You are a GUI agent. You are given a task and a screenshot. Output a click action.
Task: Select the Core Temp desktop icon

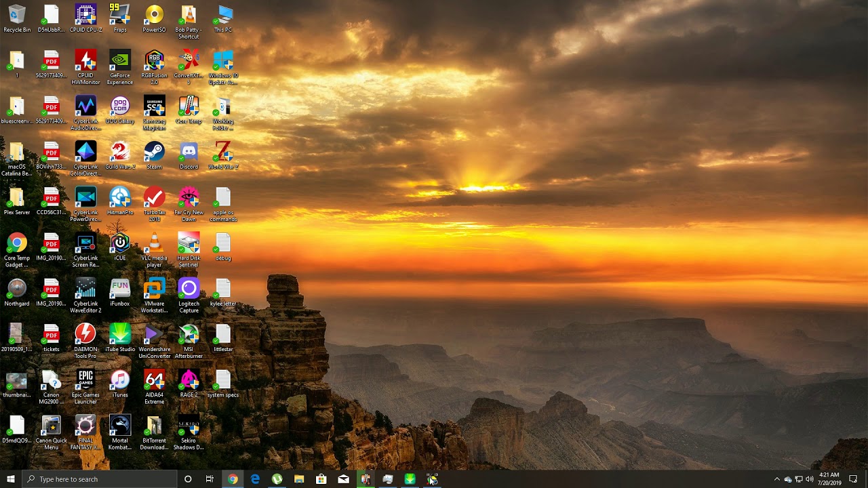tap(189, 110)
